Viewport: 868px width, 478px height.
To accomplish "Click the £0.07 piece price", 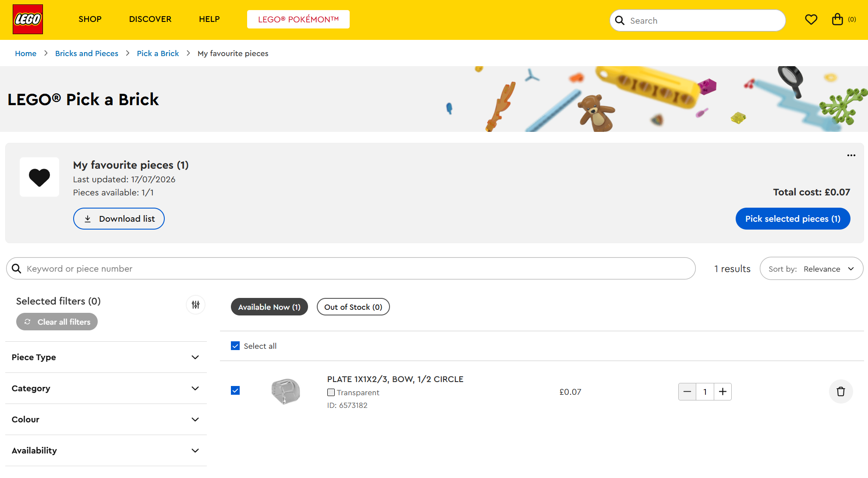I will click(570, 392).
